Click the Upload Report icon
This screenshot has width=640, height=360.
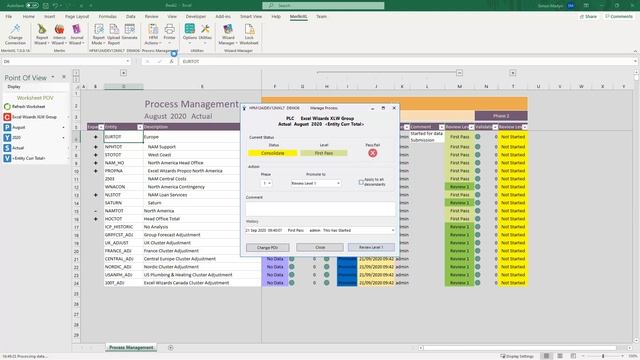pos(114,29)
